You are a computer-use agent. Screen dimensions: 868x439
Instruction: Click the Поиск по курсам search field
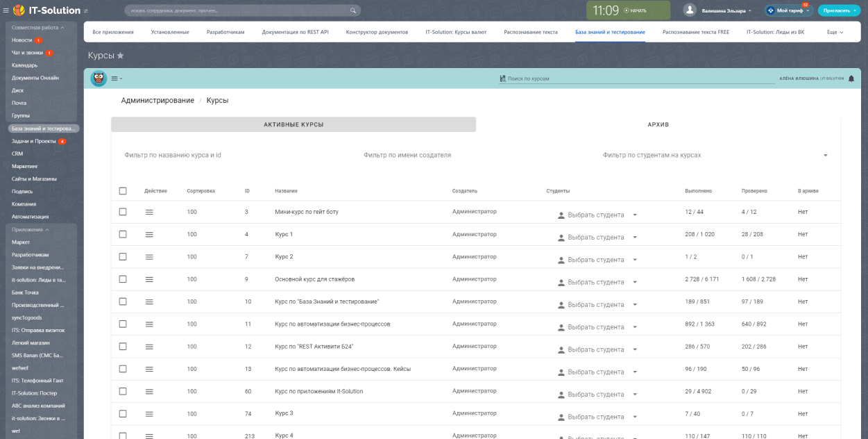click(638, 78)
